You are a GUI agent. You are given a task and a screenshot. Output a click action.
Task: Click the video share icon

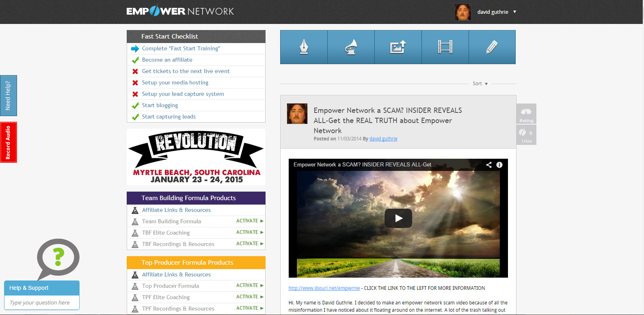[489, 165]
